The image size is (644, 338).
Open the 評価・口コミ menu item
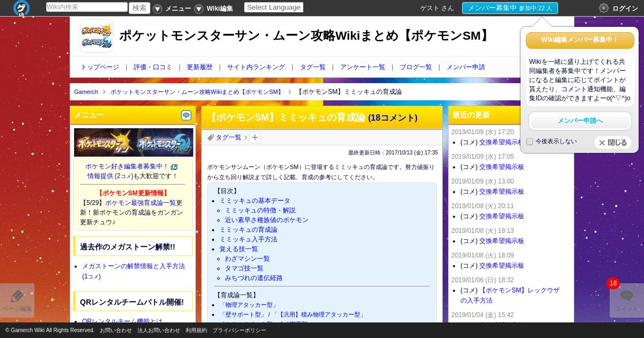coord(153,67)
